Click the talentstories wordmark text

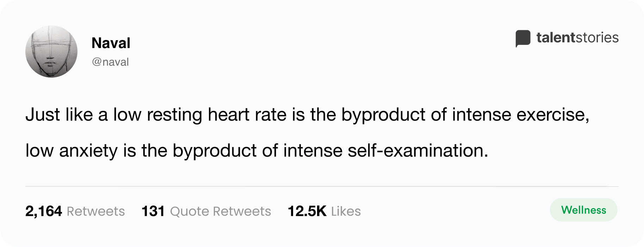tap(577, 37)
